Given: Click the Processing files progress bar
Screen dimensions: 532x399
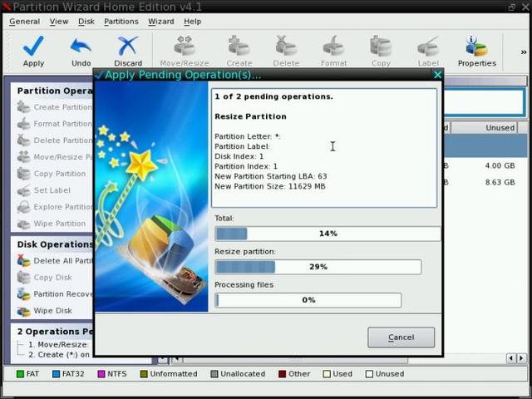Looking at the screenshot, I should pyautogui.click(x=308, y=300).
